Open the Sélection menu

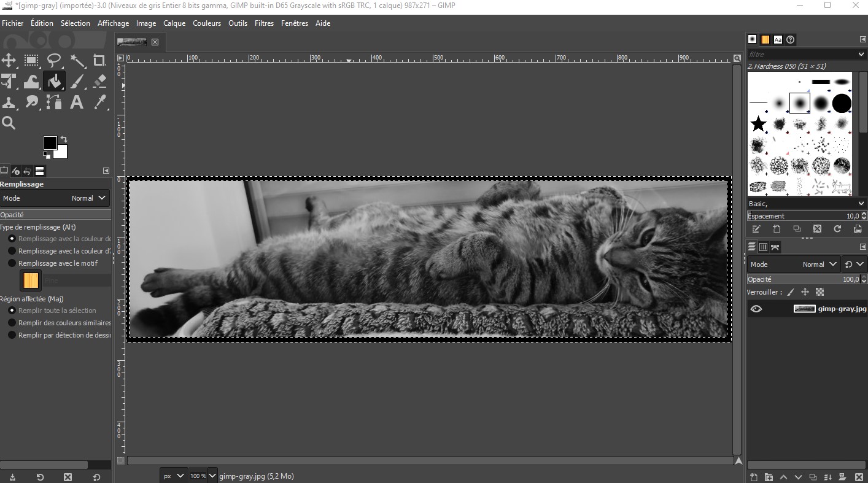(76, 23)
